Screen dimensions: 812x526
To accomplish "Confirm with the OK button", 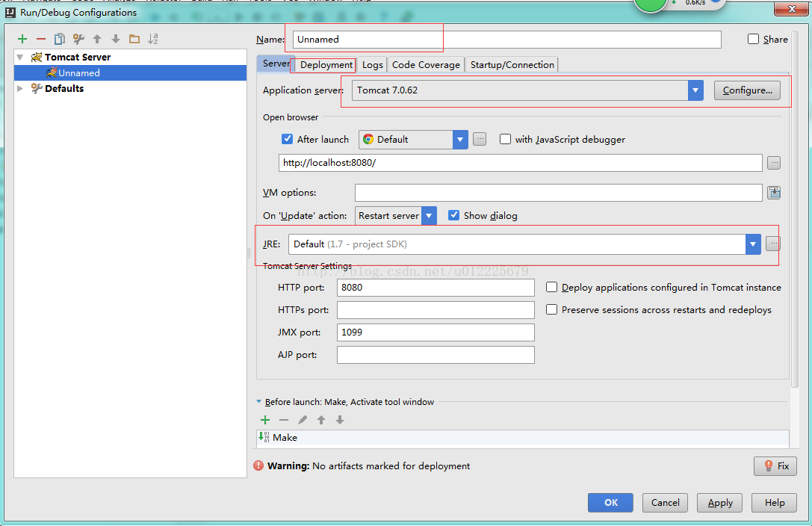I will tap(610, 503).
